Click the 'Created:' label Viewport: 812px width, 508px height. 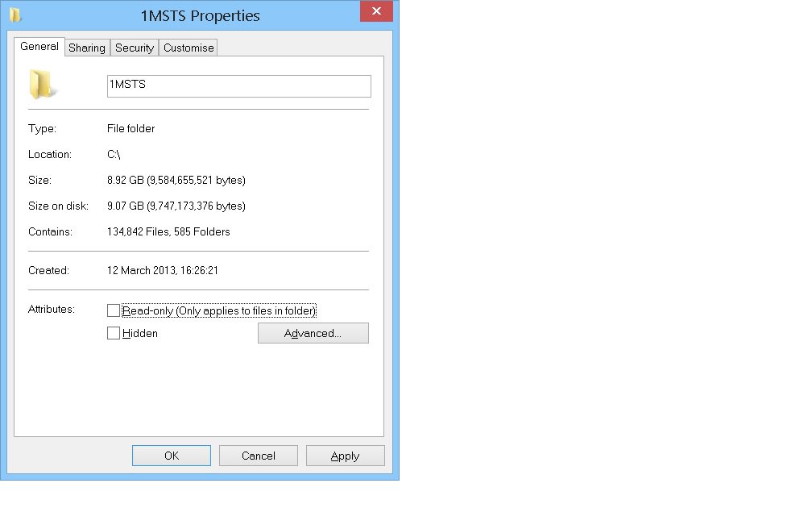coord(48,271)
